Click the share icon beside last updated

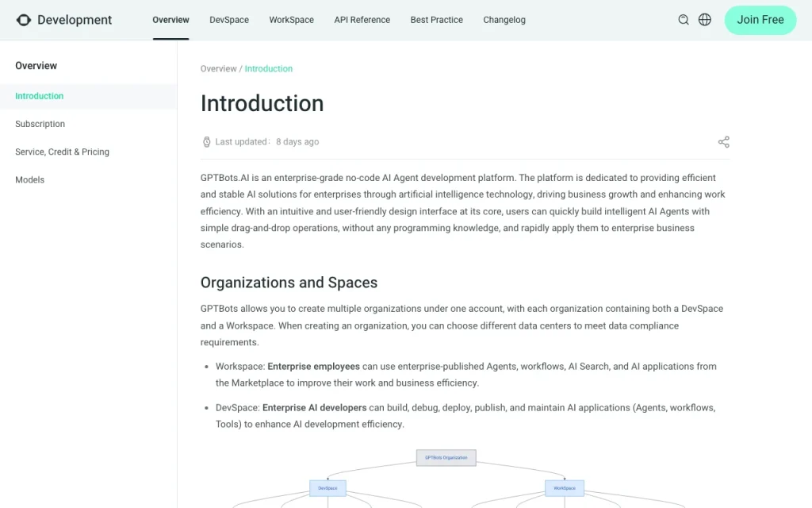(723, 142)
